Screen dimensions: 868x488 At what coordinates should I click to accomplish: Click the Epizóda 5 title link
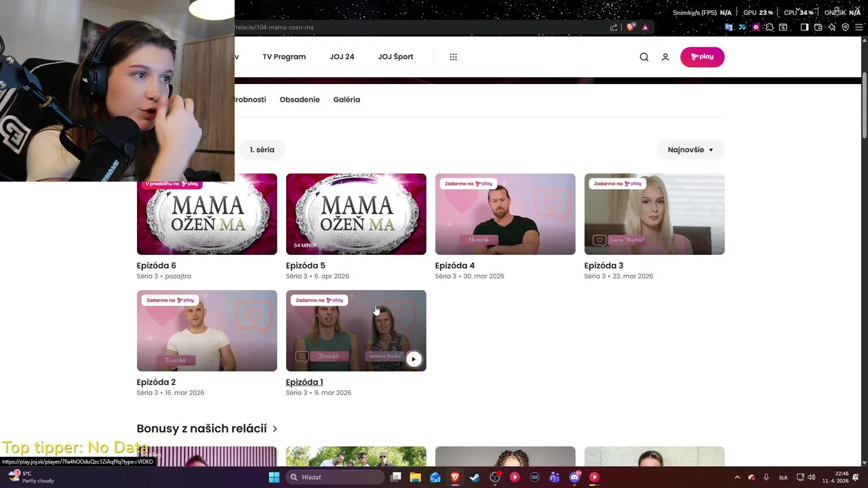306,266
